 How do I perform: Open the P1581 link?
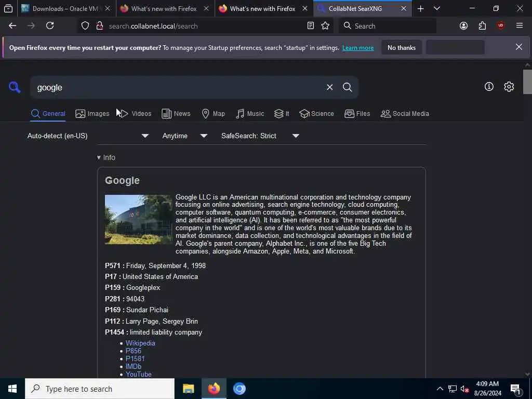click(x=135, y=358)
